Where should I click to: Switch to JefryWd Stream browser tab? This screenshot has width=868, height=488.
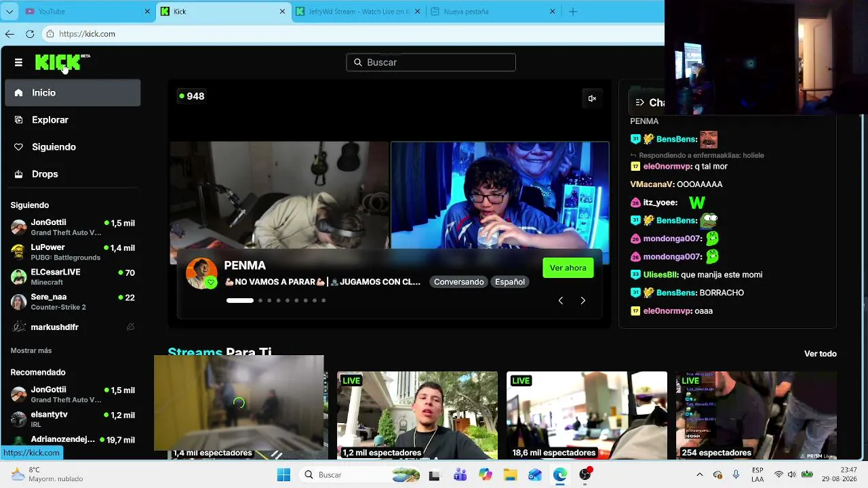[359, 12]
